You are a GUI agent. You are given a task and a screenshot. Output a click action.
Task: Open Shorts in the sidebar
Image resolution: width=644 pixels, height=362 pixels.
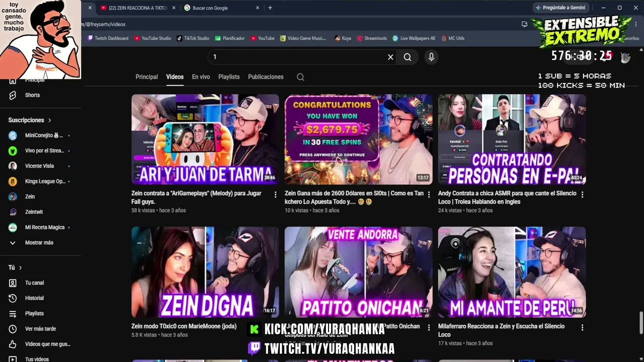click(32, 95)
